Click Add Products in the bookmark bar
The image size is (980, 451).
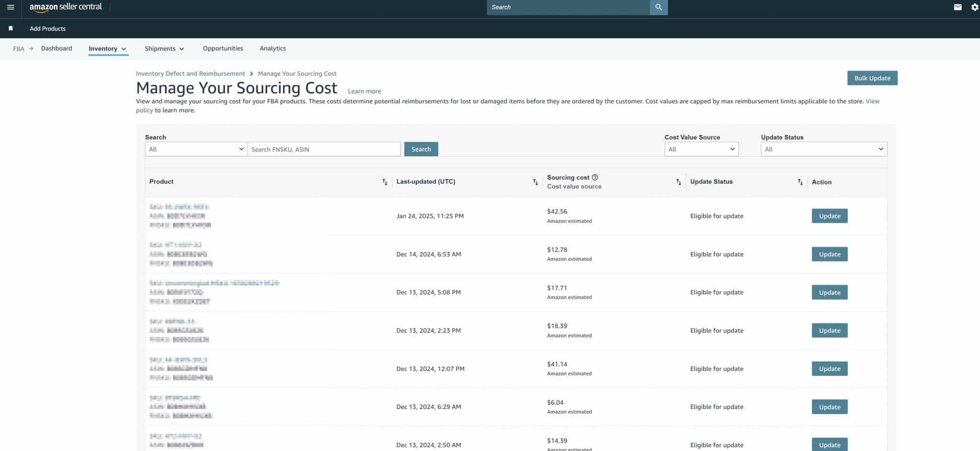point(47,29)
